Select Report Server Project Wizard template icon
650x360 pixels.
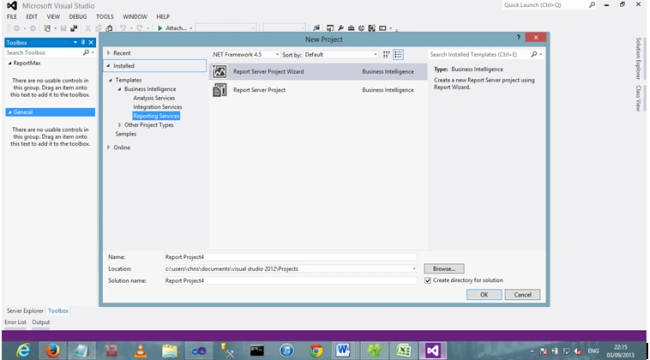click(220, 72)
